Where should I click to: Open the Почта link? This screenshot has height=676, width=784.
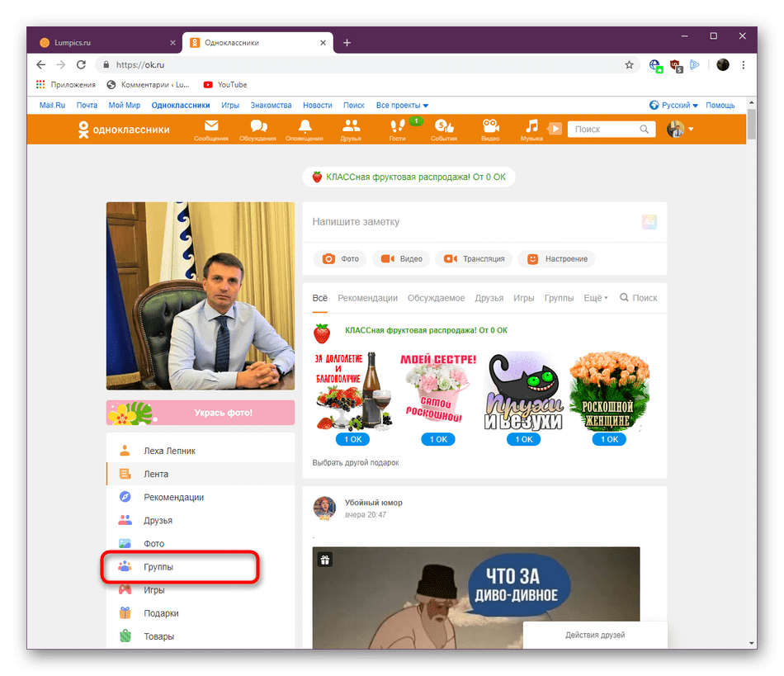pyautogui.click(x=87, y=105)
